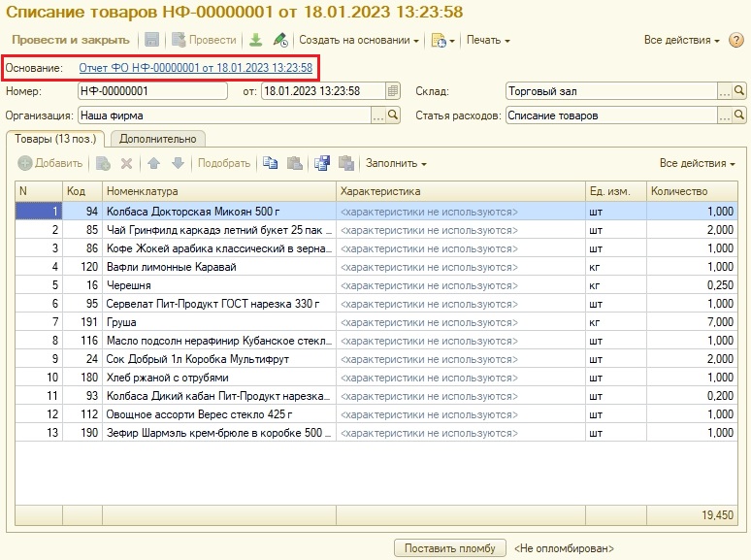
Task: Click the date input field
Action: click(323, 91)
